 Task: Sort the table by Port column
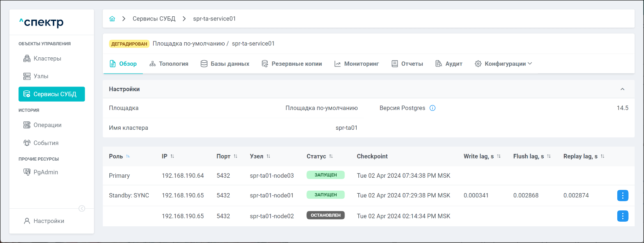coord(235,156)
